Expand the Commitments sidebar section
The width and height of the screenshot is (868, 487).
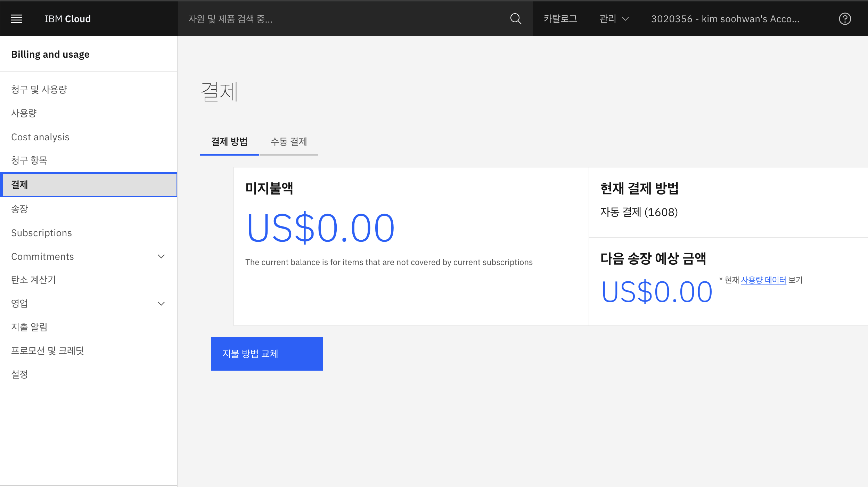click(x=161, y=256)
